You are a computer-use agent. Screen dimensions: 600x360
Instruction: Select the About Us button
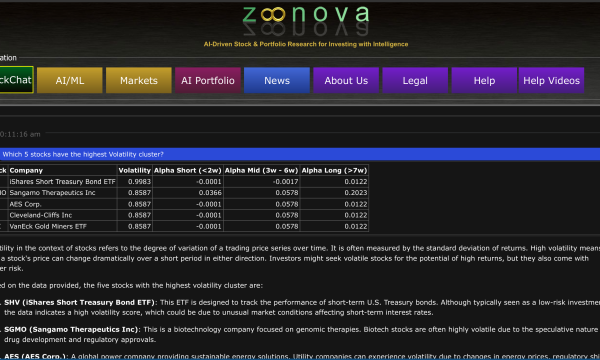coord(346,80)
